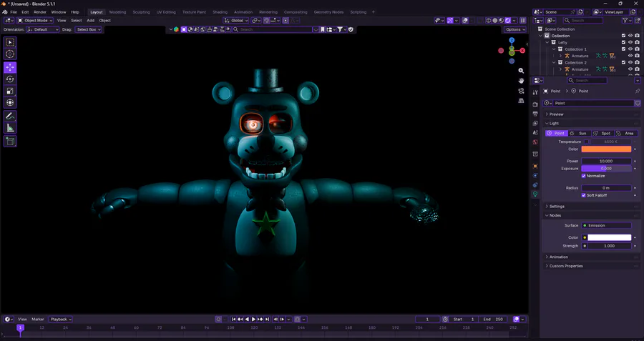This screenshot has width=644, height=341.
Task: Pick the Rotate tool
Action: [10, 79]
